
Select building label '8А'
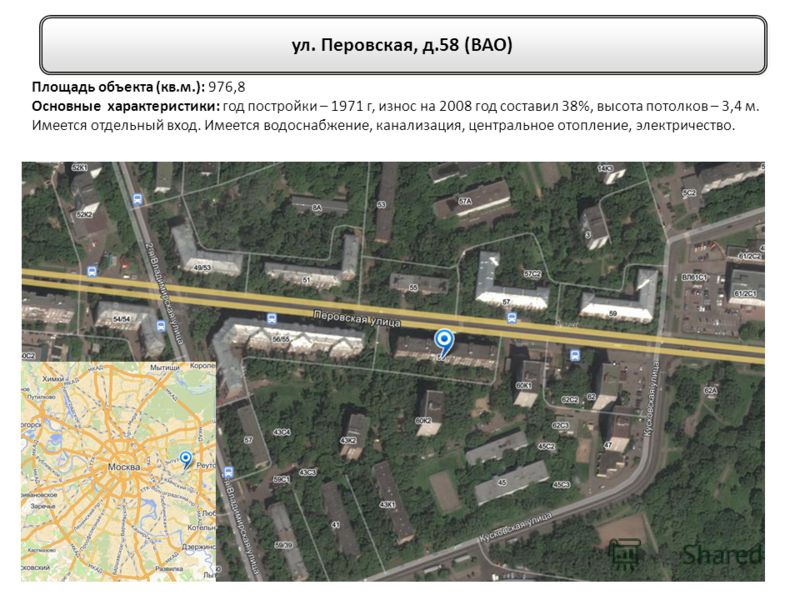coord(317,208)
